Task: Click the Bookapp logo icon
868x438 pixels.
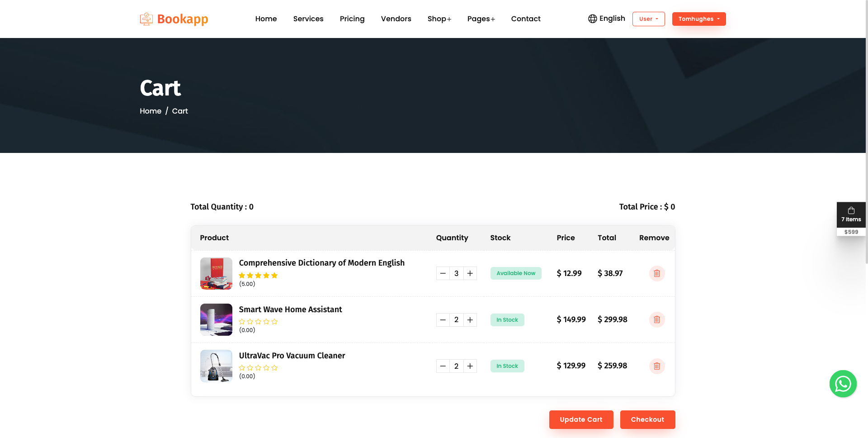Action: (x=146, y=19)
